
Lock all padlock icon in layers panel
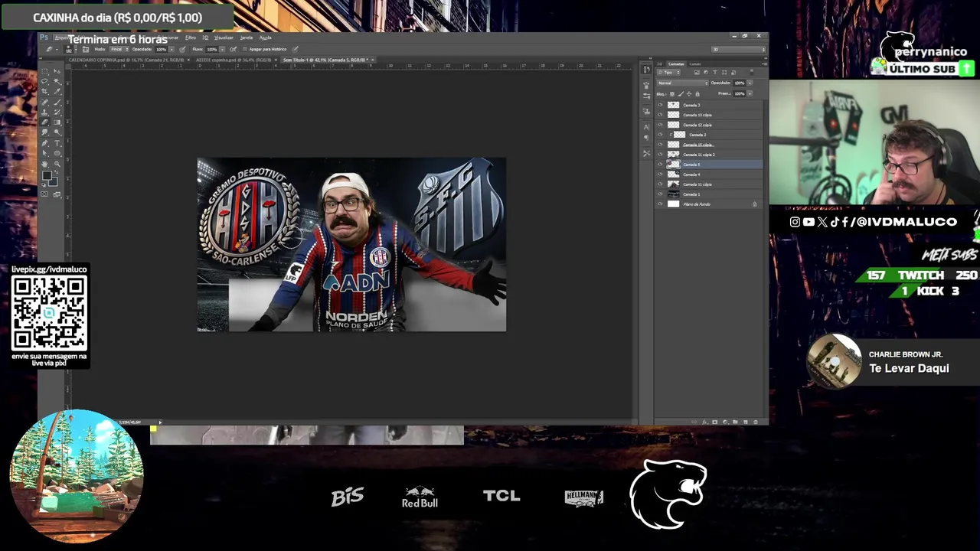point(697,94)
